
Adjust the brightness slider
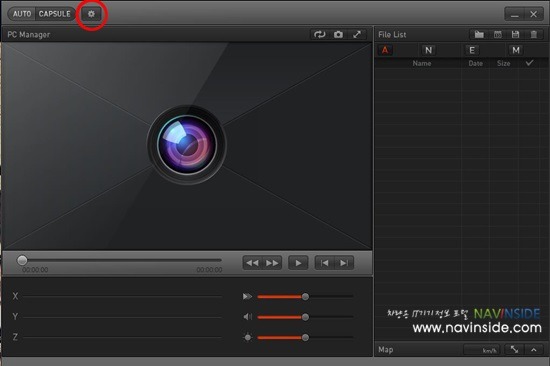pyautogui.click(x=305, y=337)
